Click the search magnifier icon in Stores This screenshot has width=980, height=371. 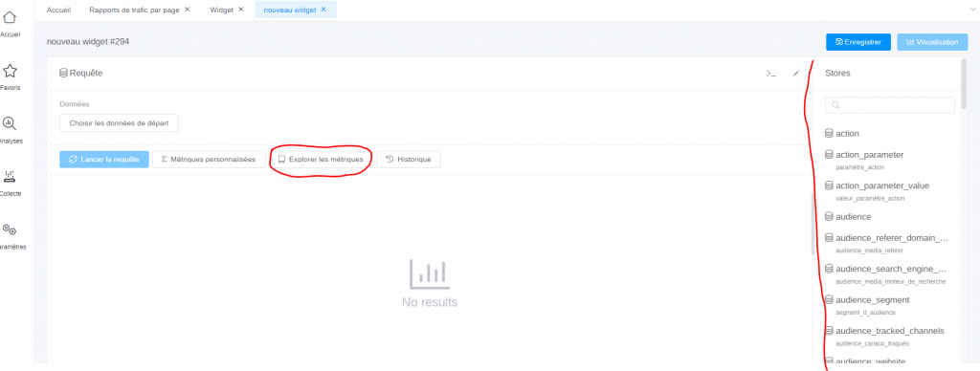pos(835,105)
